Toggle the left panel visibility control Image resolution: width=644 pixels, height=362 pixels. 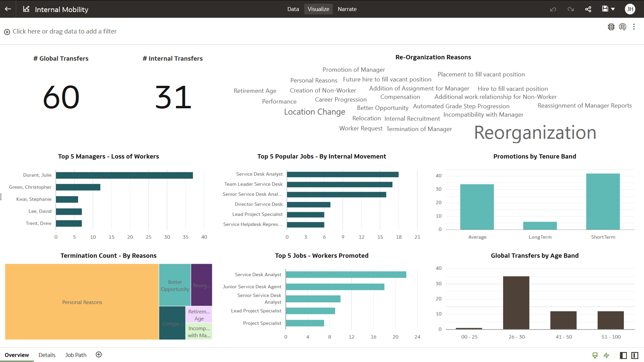tap(624, 355)
